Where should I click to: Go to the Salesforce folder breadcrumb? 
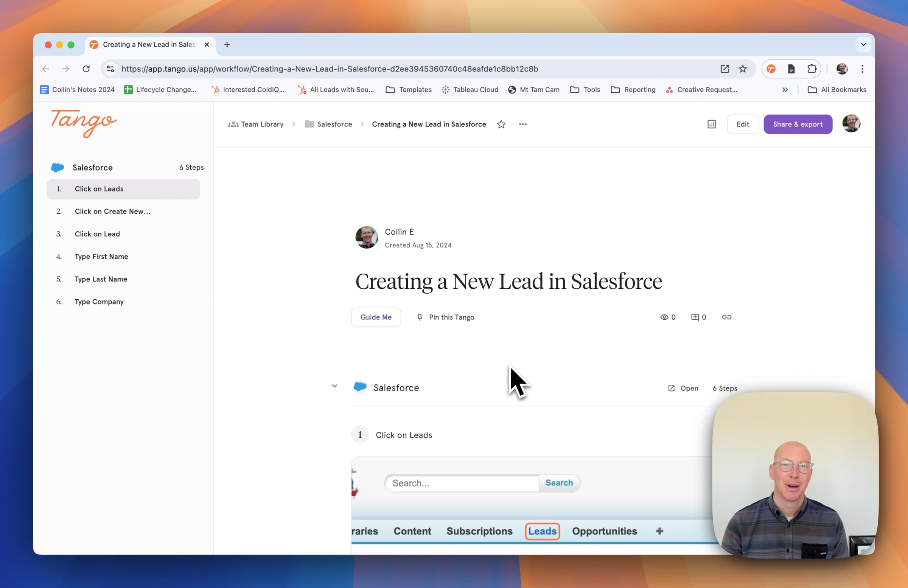coord(328,124)
